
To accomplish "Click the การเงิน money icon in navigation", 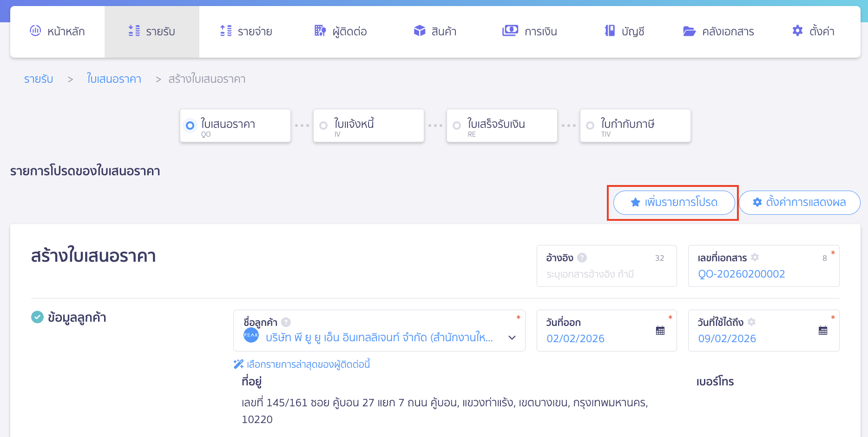I will tap(510, 30).
